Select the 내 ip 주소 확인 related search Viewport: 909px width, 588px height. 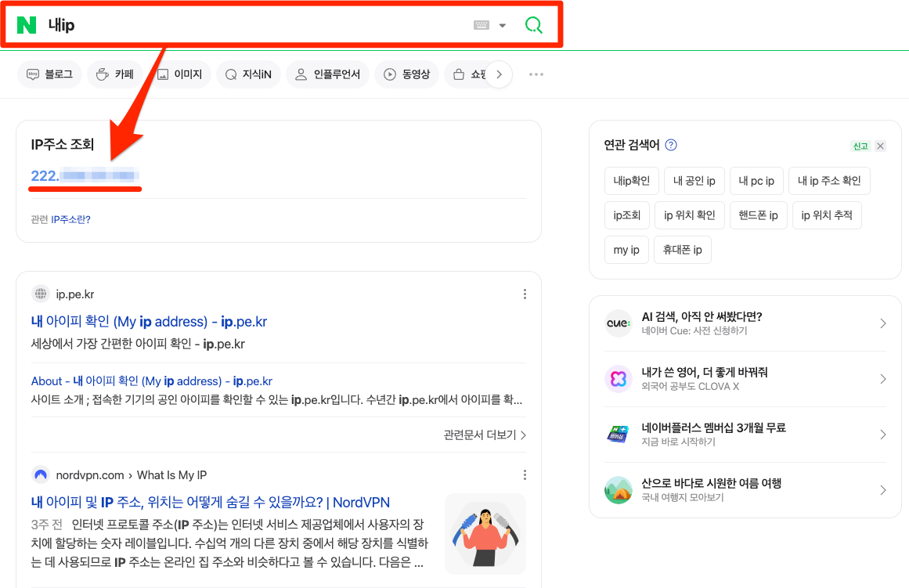click(x=829, y=181)
